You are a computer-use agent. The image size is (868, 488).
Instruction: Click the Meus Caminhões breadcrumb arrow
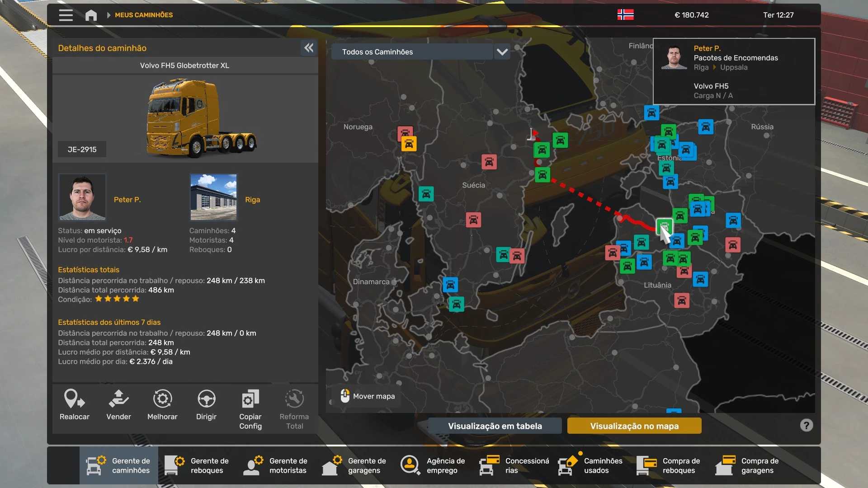[108, 15]
